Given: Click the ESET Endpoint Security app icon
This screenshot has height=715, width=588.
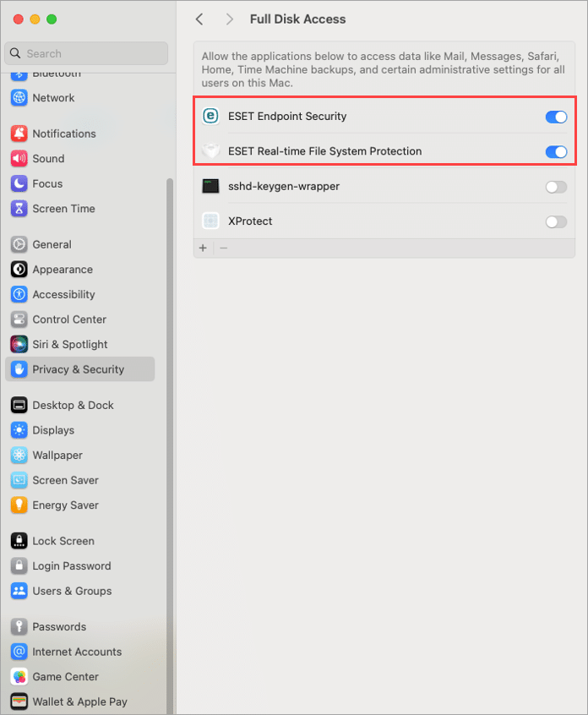Looking at the screenshot, I should point(210,117).
